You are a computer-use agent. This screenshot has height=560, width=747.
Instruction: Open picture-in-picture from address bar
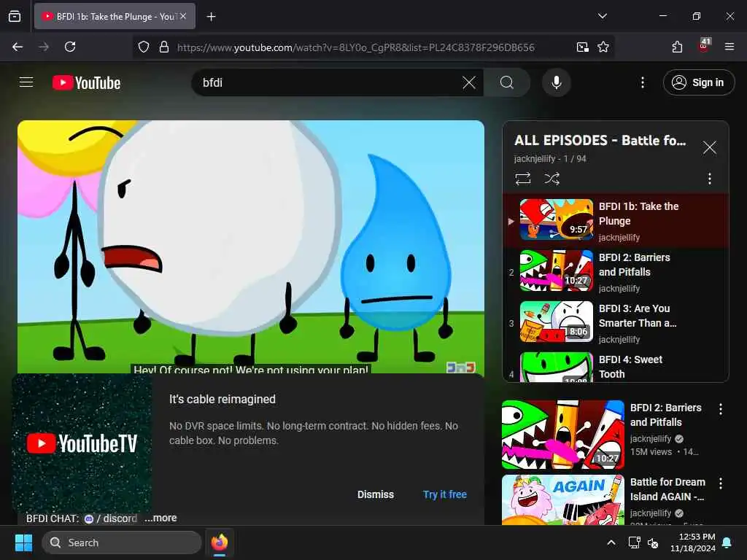coord(583,47)
